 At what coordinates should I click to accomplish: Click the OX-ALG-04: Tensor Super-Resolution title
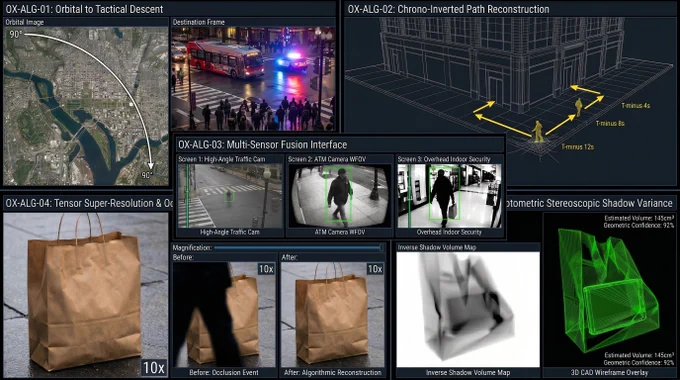89,203
